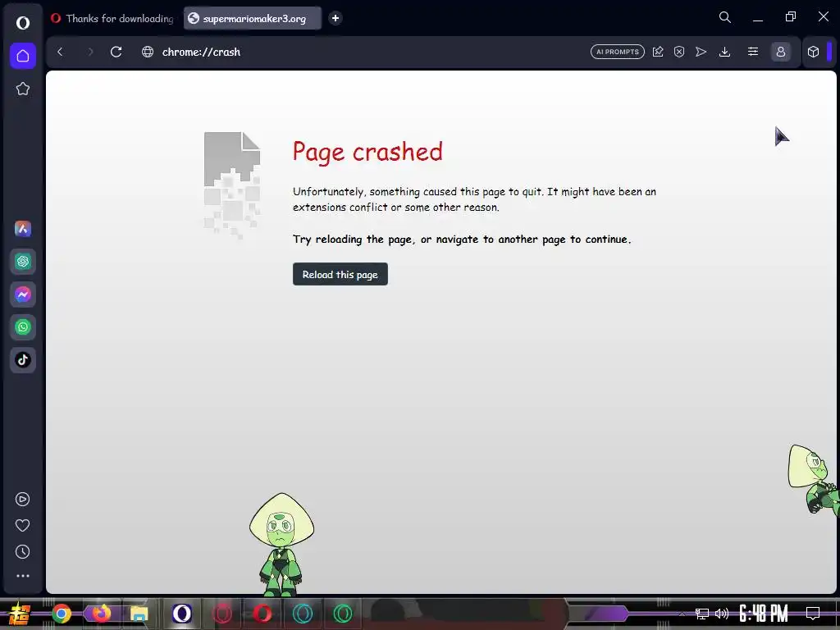Open History clock icon in sidebar
This screenshot has height=630, width=840.
coord(22,552)
